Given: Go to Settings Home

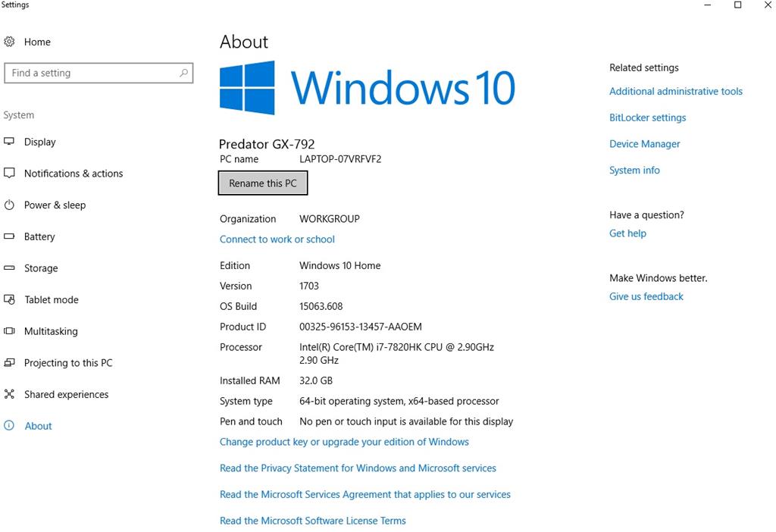Looking at the screenshot, I should click(x=37, y=42).
